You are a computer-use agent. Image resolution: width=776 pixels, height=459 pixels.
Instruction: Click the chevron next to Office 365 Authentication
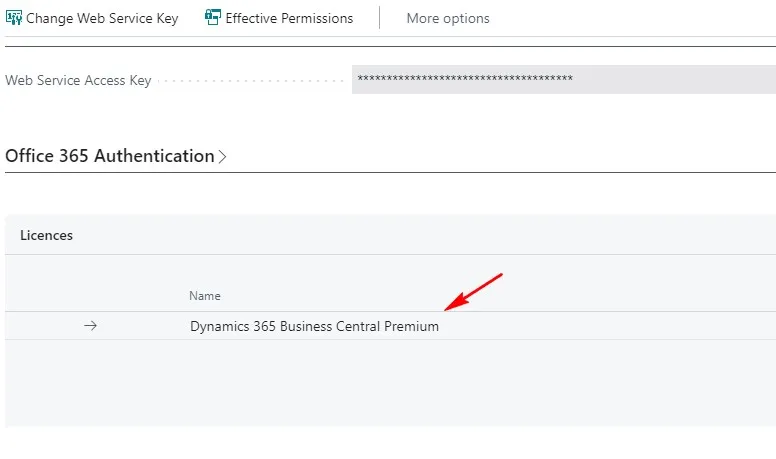tap(222, 157)
